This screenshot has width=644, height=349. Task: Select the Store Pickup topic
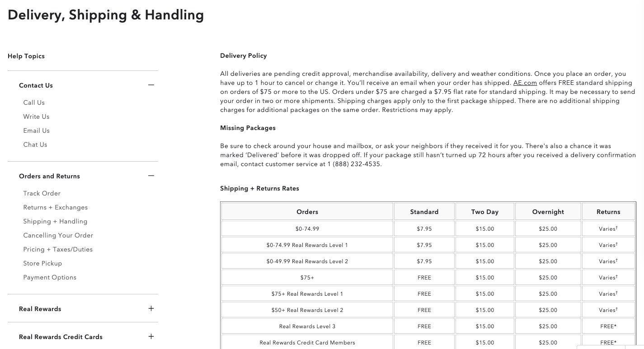[x=42, y=263]
